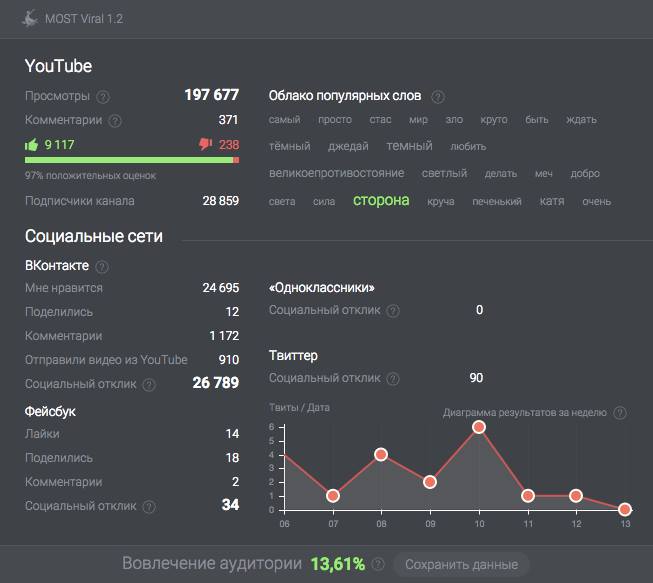Select peak chart point for date 10
653x583 pixels.
[479, 427]
